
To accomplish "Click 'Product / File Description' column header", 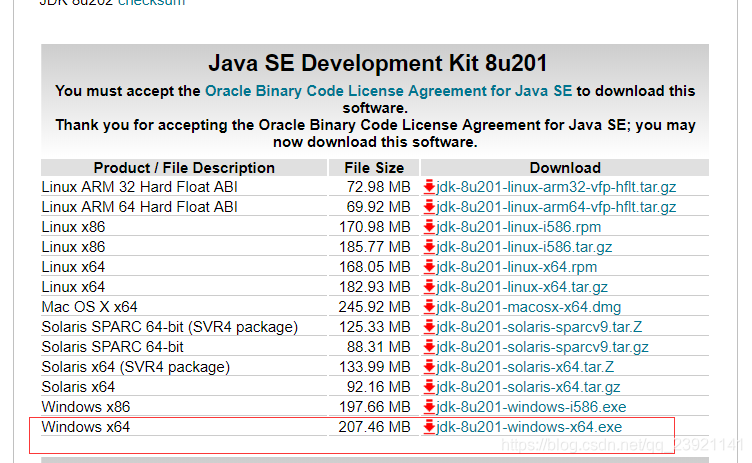I will tap(184, 167).
